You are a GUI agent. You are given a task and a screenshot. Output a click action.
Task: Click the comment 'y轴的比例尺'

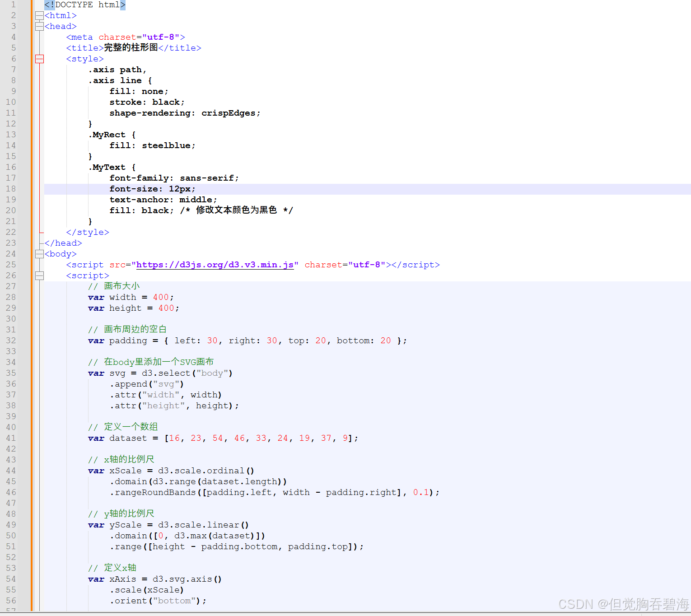(129, 513)
